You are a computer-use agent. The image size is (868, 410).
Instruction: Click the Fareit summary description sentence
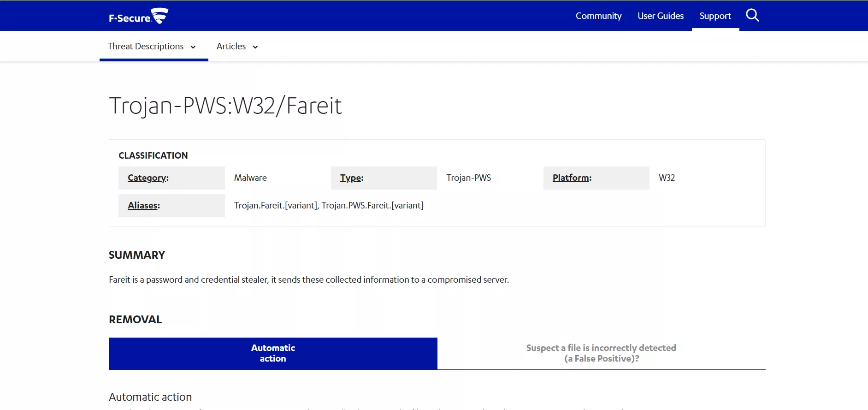pyautogui.click(x=308, y=280)
